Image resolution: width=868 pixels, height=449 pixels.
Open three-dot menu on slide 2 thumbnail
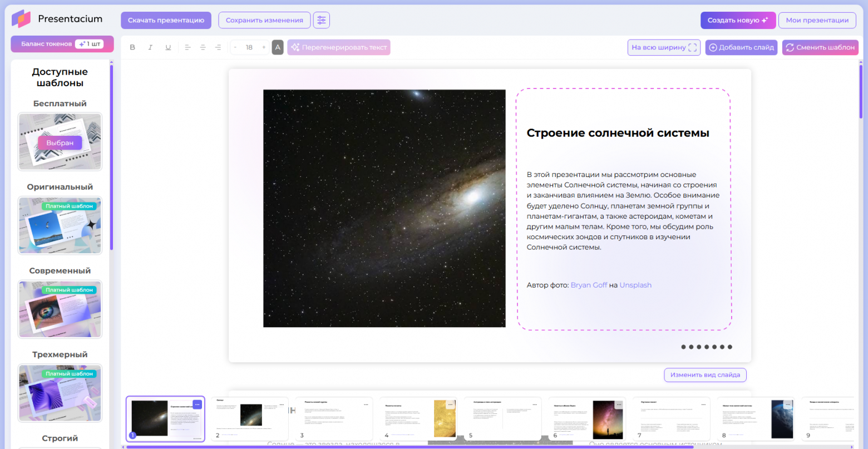282,404
